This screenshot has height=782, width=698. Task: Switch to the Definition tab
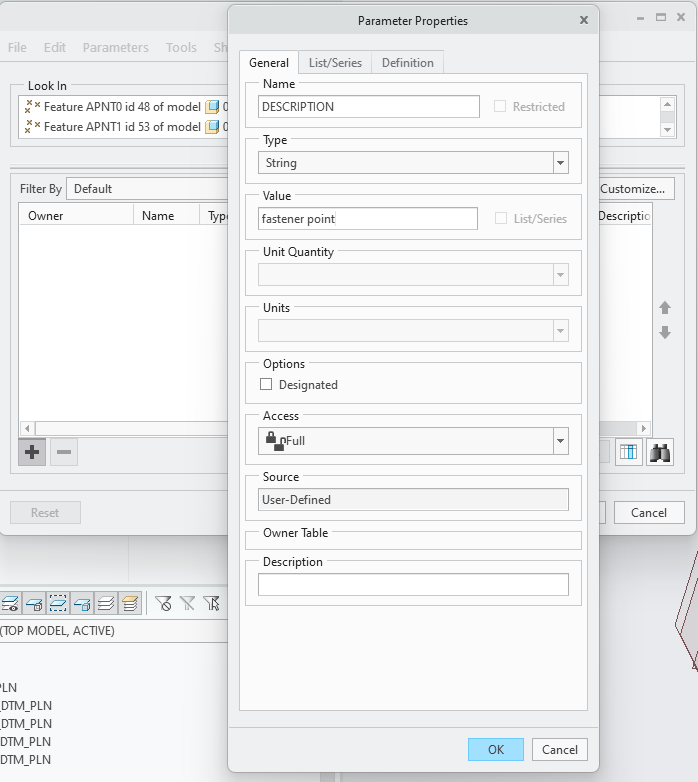(x=407, y=62)
